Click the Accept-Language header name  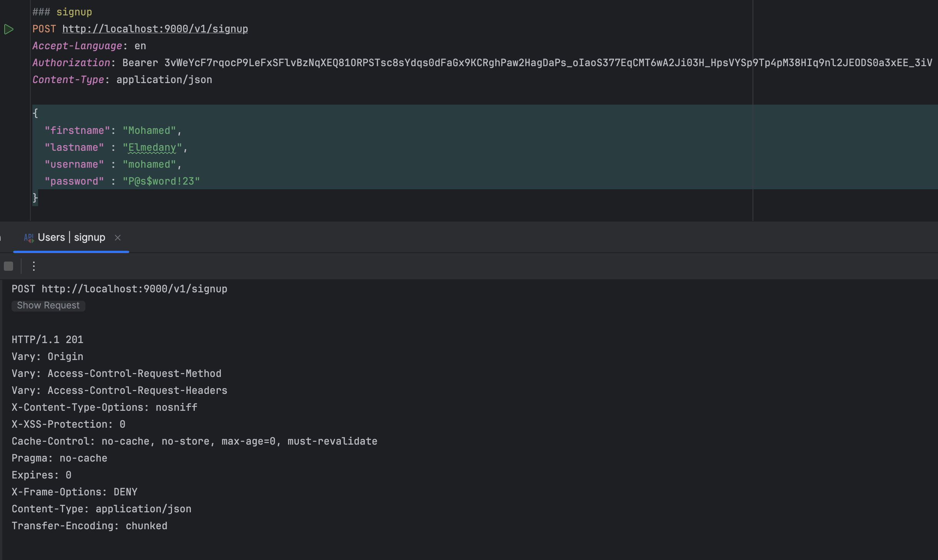point(77,46)
